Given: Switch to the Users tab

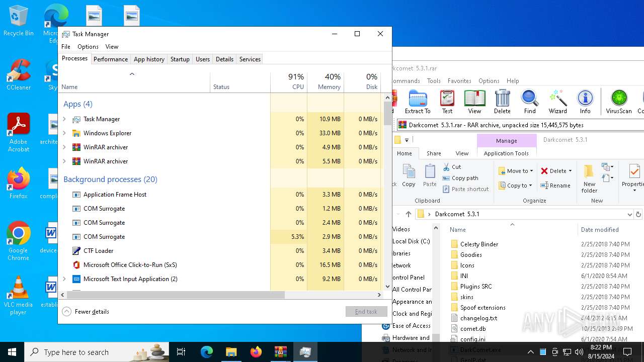Looking at the screenshot, I should (203, 59).
